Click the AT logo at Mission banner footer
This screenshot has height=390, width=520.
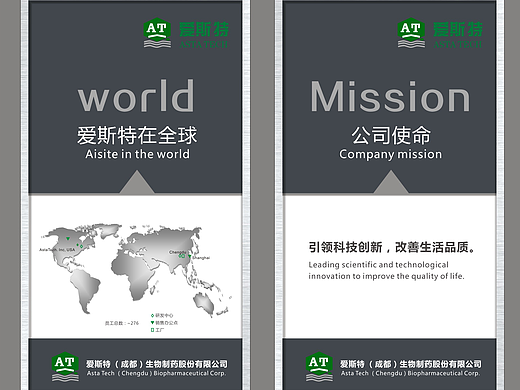[319, 367]
